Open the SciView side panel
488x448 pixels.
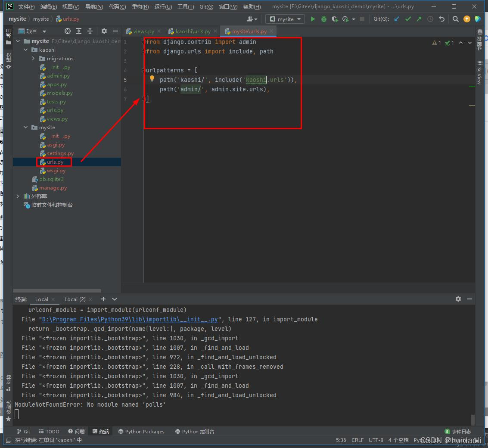(x=479, y=72)
